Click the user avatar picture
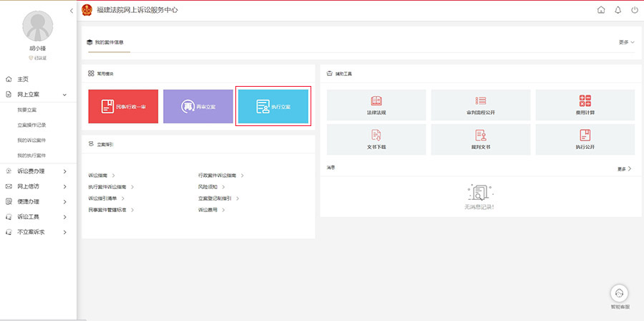Screen dimensions: 644x321 [38, 27]
